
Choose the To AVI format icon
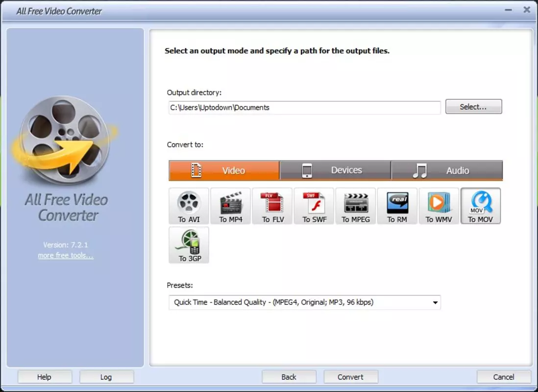tap(189, 206)
